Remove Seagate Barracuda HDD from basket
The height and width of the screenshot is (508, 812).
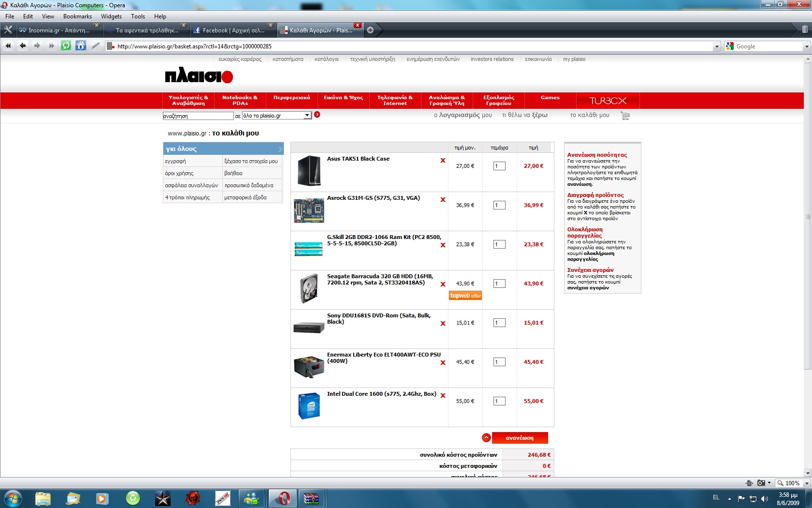(x=443, y=284)
